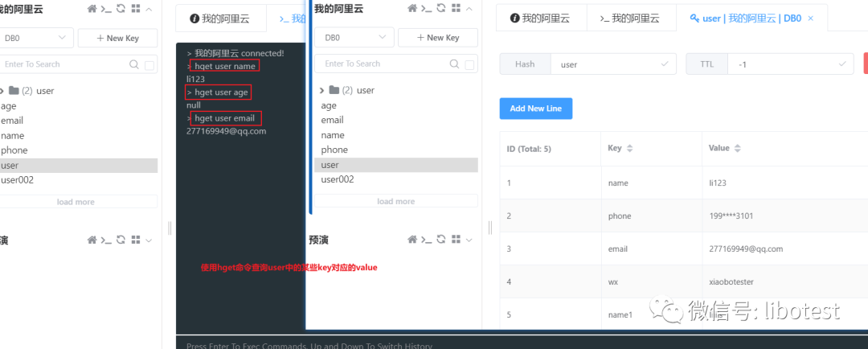Image resolution: width=868 pixels, height=349 pixels.
Task: Open console icon of 预演 in background window
Action: point(106,240)
